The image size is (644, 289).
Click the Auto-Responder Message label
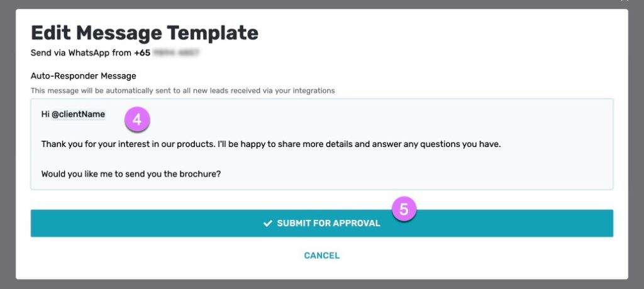(84, 76)
